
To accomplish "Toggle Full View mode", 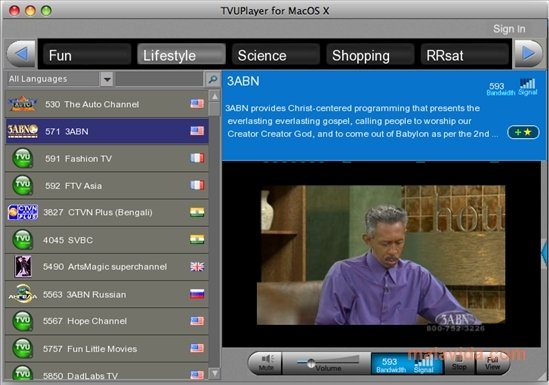I will (492, 363).
